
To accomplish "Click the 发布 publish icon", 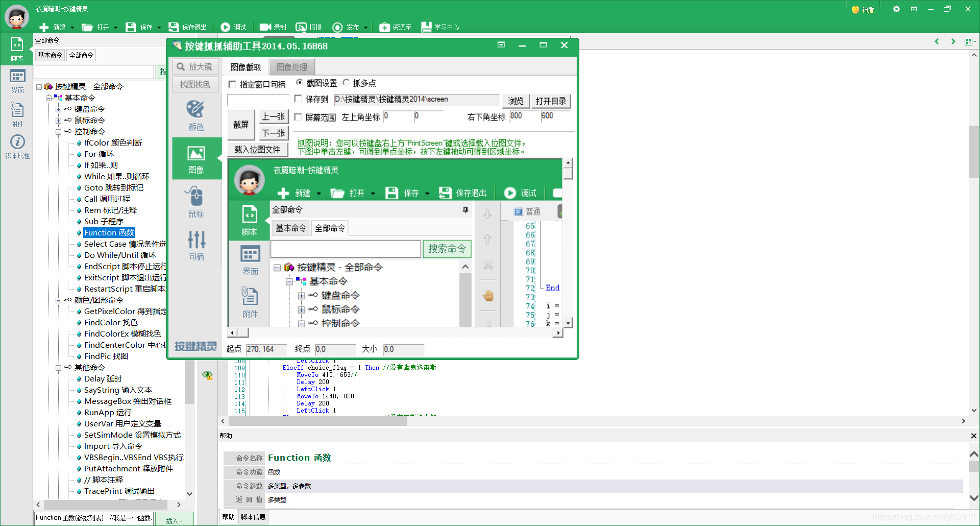I will click(x=337, y=27).
